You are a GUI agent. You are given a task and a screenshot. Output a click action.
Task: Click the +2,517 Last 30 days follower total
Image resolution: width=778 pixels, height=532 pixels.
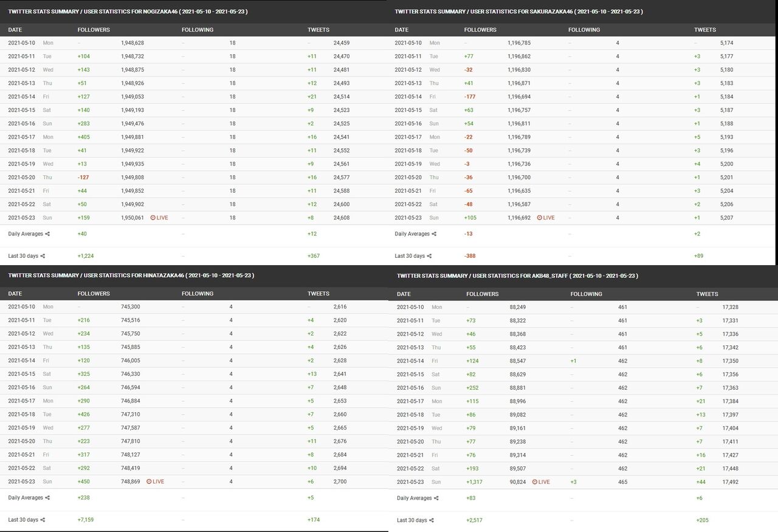point(474,520)
